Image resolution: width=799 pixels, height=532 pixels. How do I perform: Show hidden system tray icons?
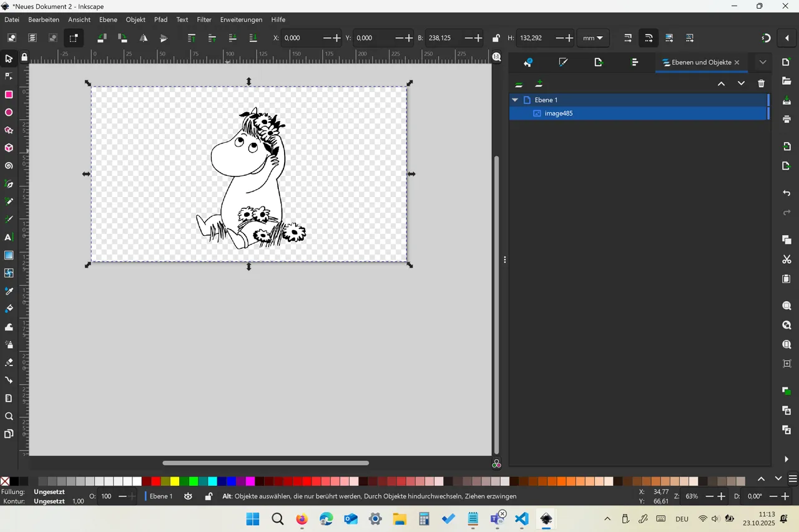[x=607, y=519]
